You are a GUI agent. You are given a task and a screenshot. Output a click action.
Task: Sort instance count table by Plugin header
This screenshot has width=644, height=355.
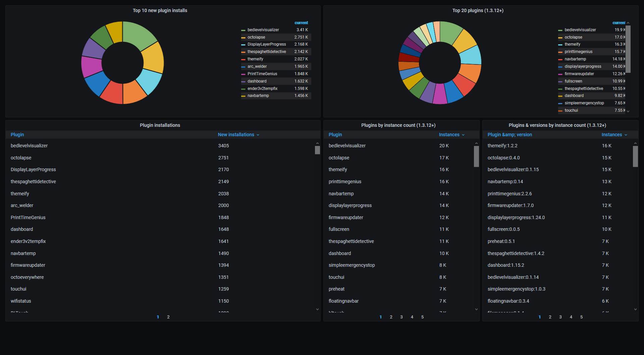coord(335,135)
